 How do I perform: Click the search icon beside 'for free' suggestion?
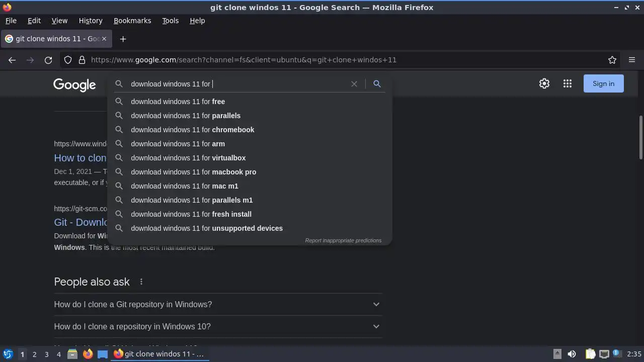(x=119, y=102)
